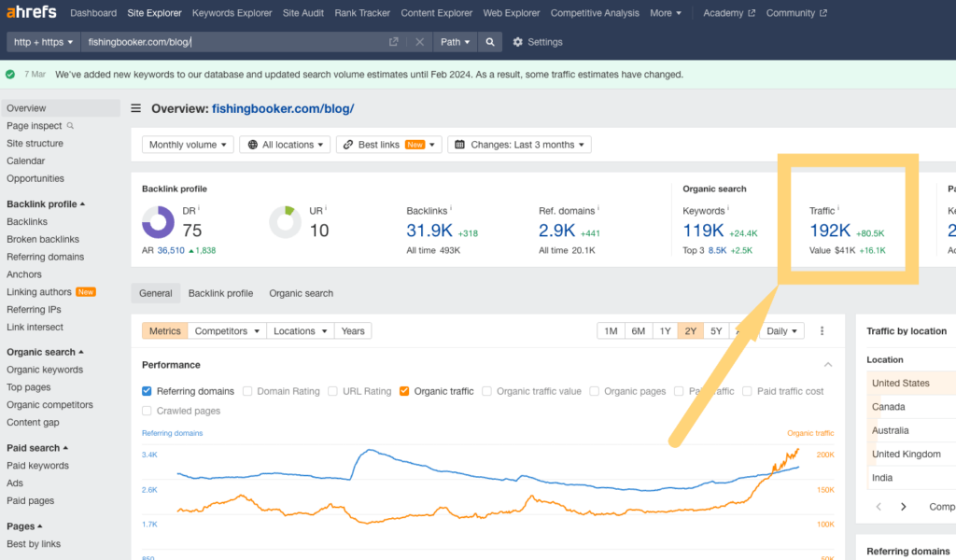
Task: Open http + https protocol dropdown
Action: (x=43, y=42)
